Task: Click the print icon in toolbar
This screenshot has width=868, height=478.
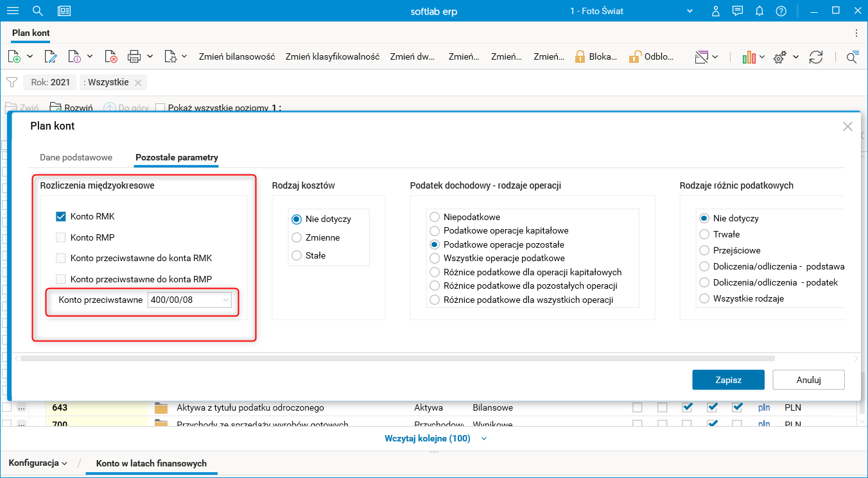Action: (134, 56)
